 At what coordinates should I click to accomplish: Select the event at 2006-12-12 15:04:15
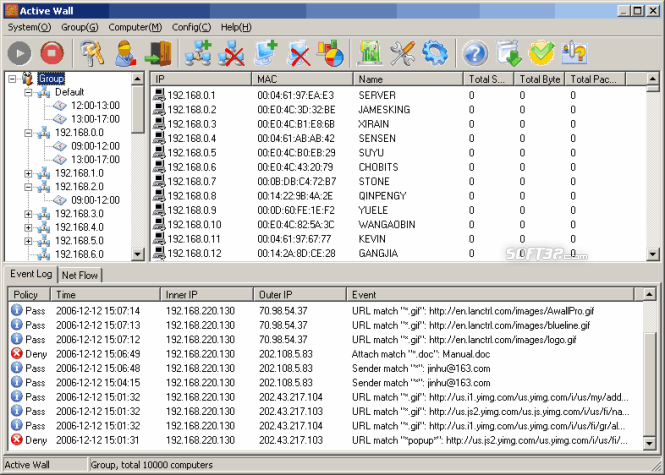(325, 382)
